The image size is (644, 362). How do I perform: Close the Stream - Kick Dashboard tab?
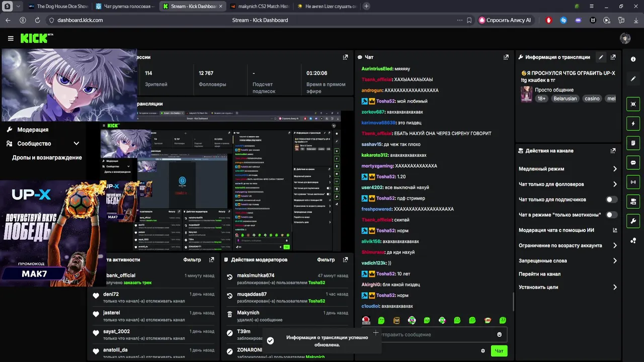pyautogui.click(x=220, y=7)
